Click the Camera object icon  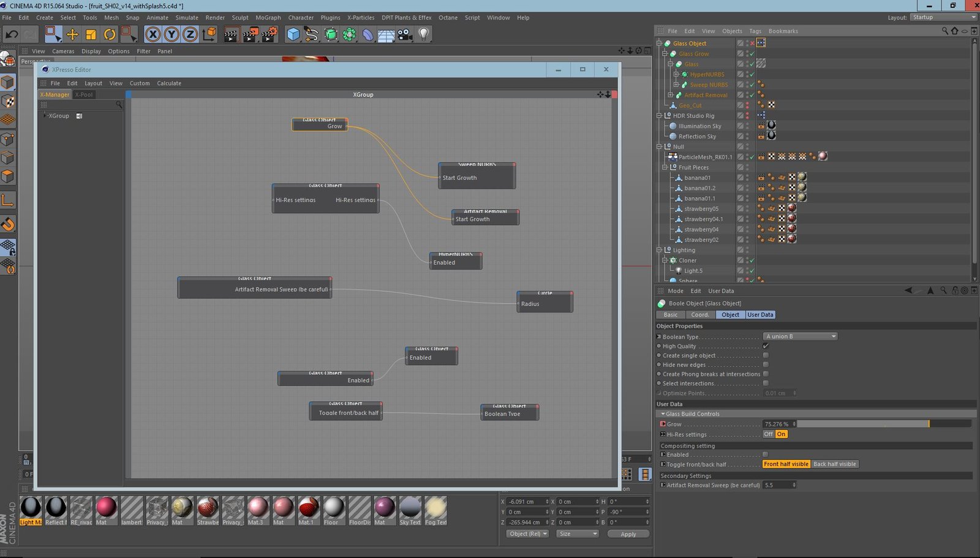coord(405,34)
